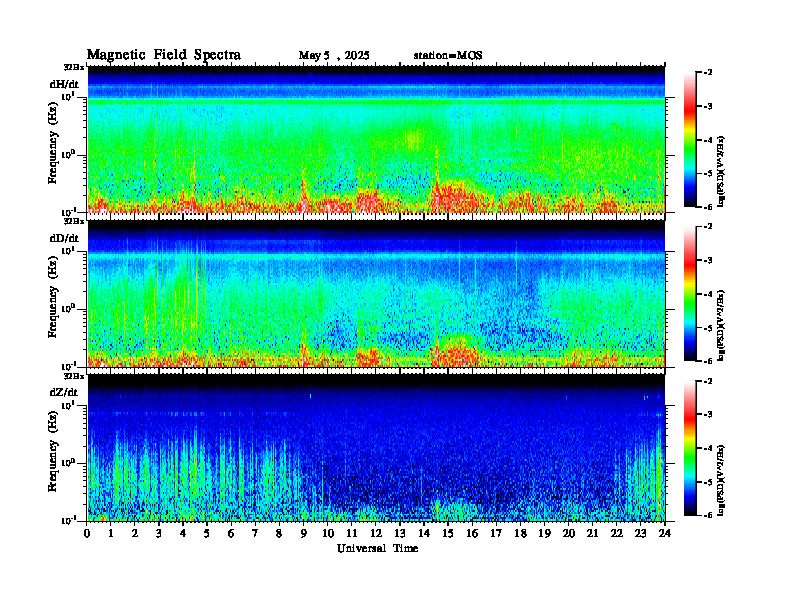The height and width of the screenshot is (612, 792).
Task: Click the color bar beside the dD/dt panel
Action: click(x=690, y=294)
